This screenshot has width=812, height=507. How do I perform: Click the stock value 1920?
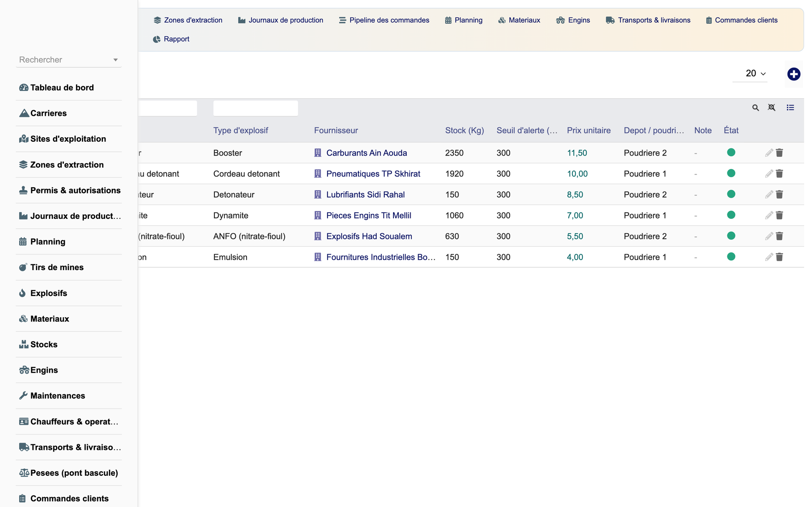pyautogui.click(x=454, y=174)
